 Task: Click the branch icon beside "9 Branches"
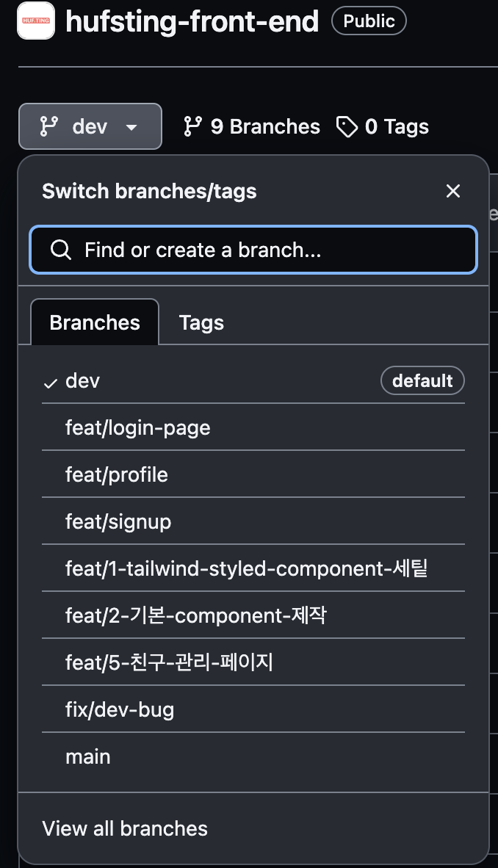tap(192, 126)
